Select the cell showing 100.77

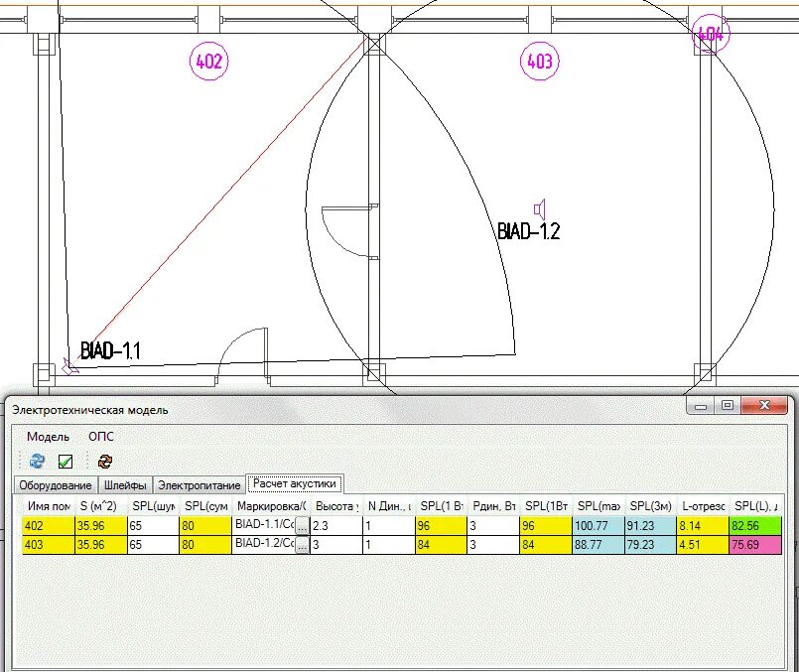coord(599,526)
